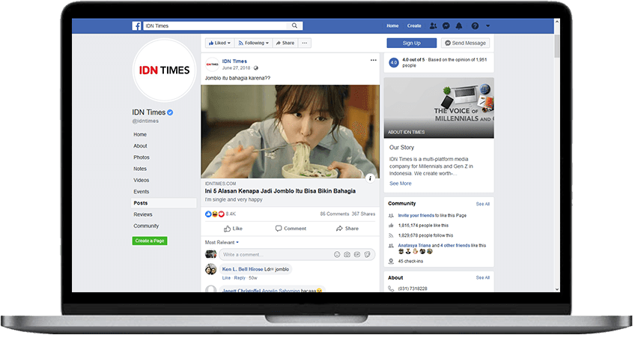Viewport: 644px width, 356px height.
Task: Click the Send Message button
Action: pyautogui.click(x=466, y=43)
